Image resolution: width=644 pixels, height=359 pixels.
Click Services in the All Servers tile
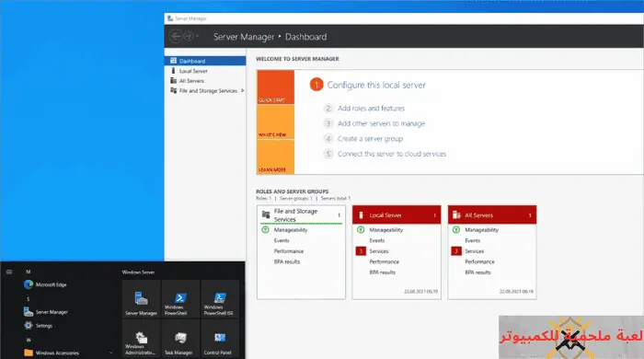(x=475, y=251)
